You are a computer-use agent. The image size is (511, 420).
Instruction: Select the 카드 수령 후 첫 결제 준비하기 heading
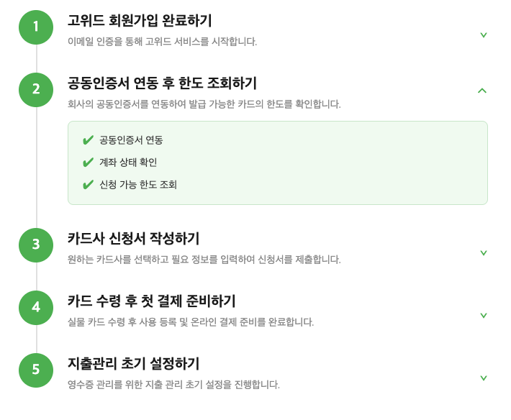pyautogui.click(x=152, y=301)
